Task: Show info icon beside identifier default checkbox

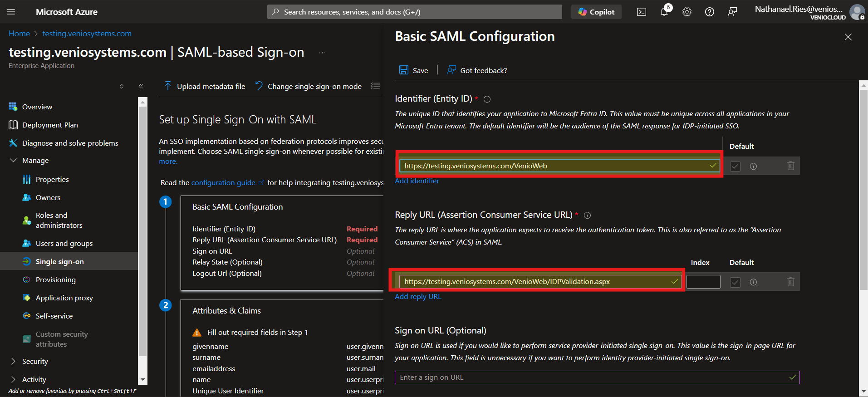Action: [753, 166]
